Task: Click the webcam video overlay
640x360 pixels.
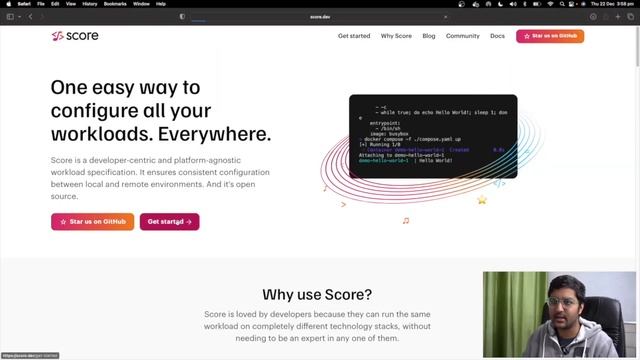Action: point(559,314)
